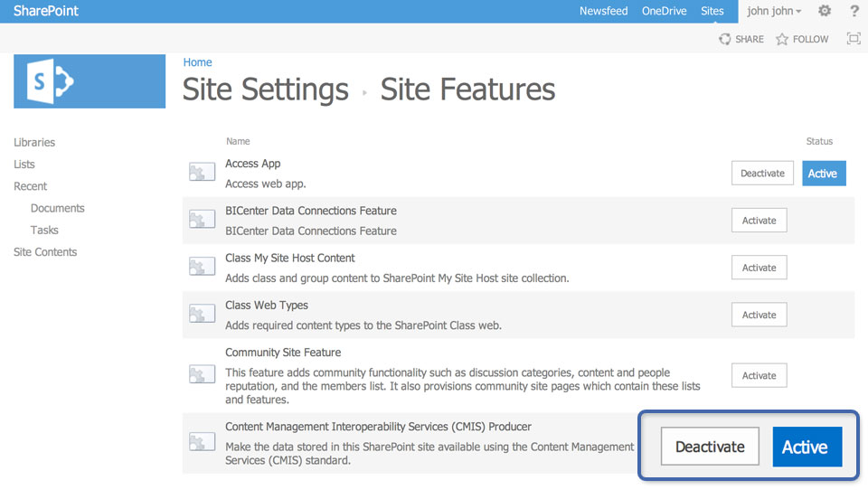Viewport: 868px width, 490px height.
Task: Click the Access App feature icon
Action: point(202,172)
